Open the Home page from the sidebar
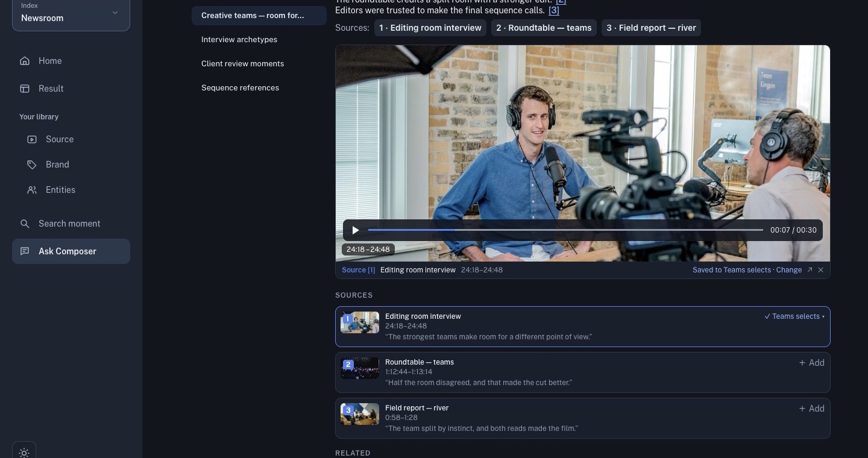Viewport: 868px width, 458px height. coord(71,61)
